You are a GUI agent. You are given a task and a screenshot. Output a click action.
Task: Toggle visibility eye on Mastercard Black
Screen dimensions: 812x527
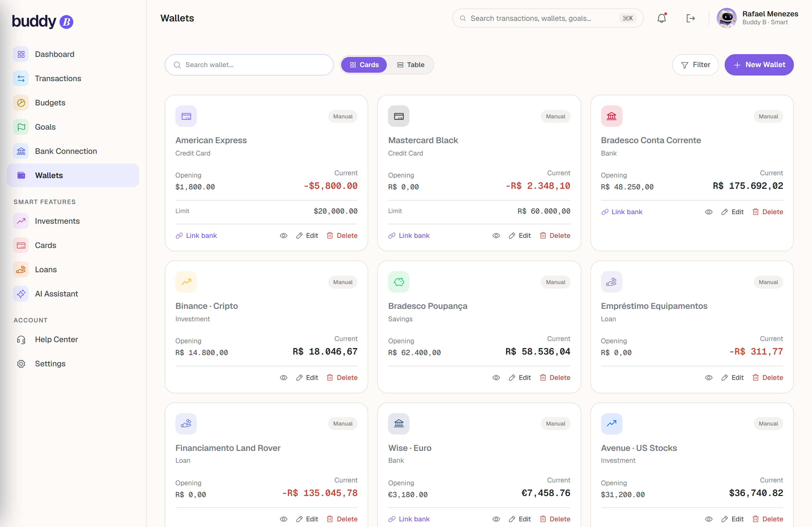pyautogui.click(x=496, y=236)
